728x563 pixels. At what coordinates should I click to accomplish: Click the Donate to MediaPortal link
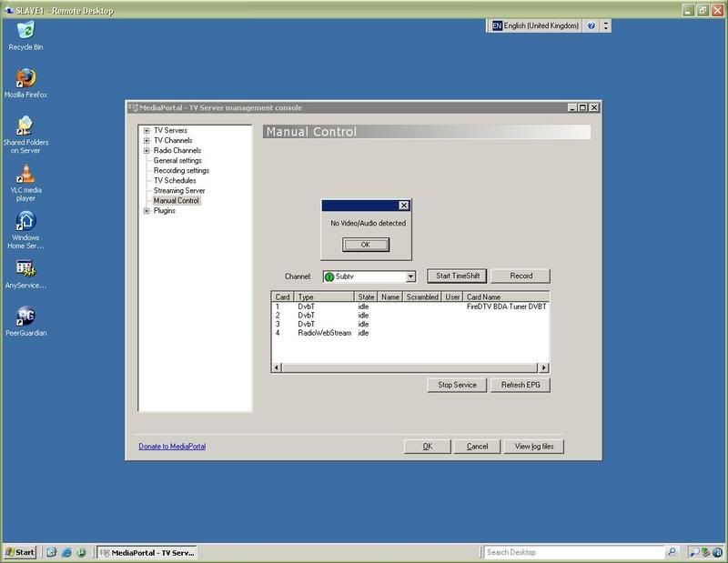[x=173, y=447]
